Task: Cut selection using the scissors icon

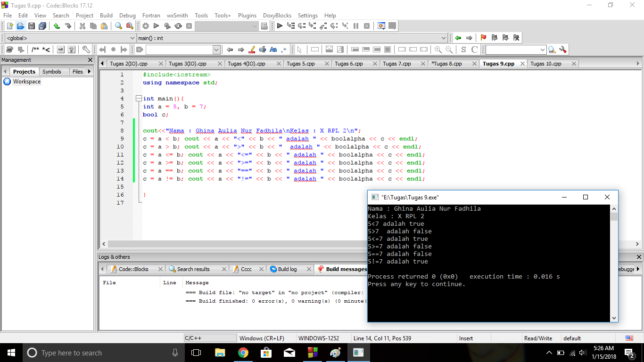Action: [83, 26]
